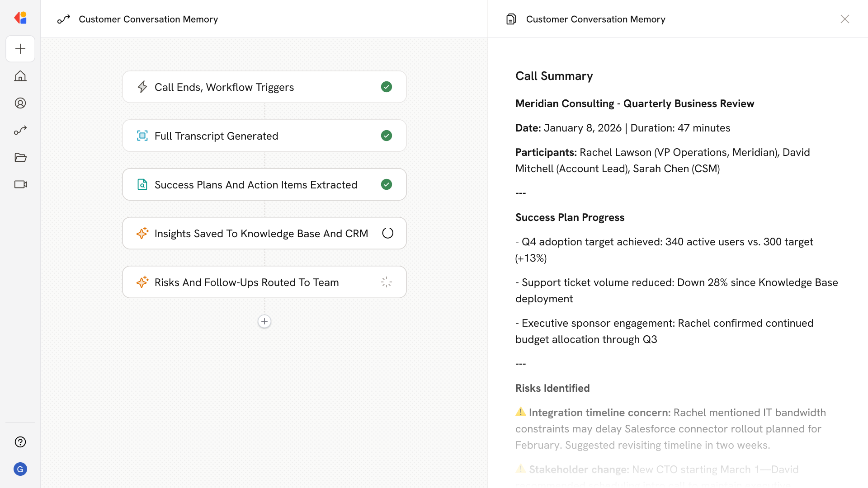Screen dimensions: 868x488
Task: Select the Customer Conversation Memory workflow title
Action: (x=148, y=19)
